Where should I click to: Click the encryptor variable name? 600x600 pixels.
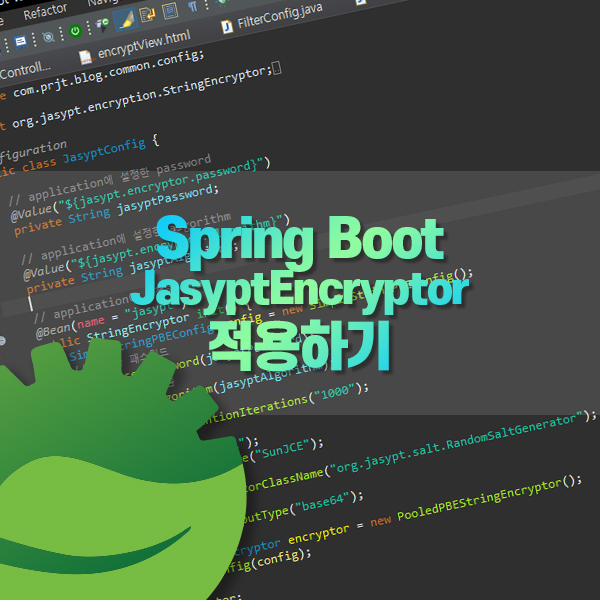pyautogui.click(x=318, y=534)
